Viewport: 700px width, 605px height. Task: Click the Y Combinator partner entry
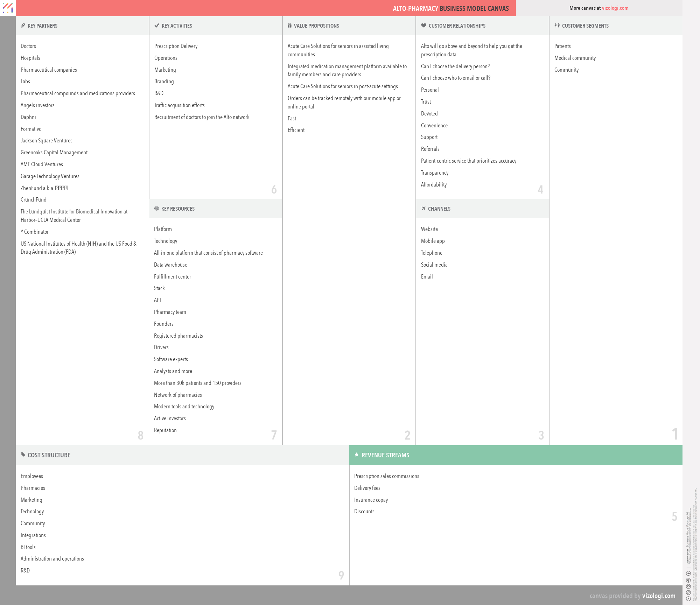[x=35, y=232]
